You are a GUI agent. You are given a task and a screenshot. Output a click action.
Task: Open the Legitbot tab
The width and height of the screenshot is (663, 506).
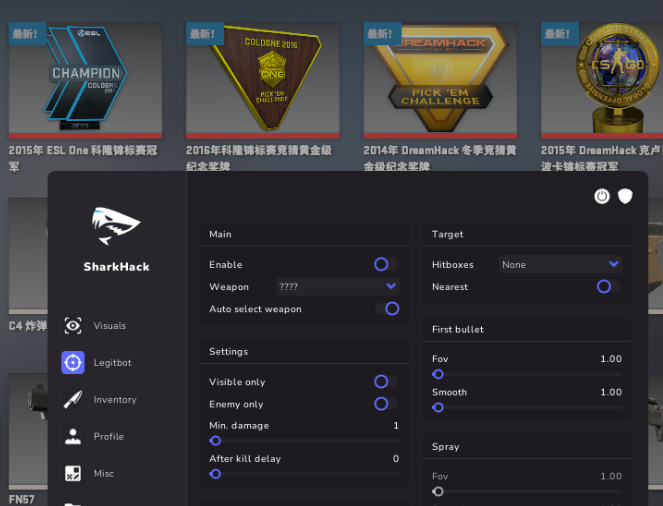(x=112, y=363)
